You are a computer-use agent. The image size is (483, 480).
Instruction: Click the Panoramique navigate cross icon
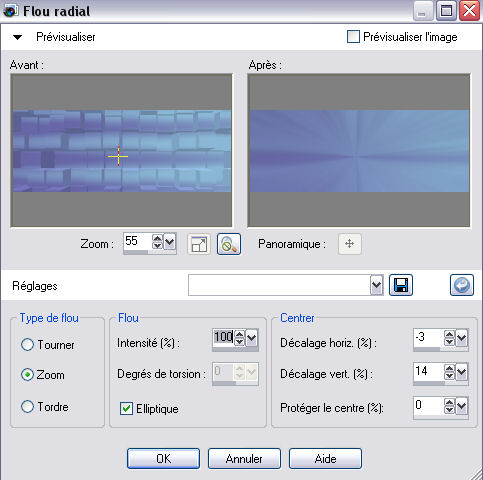[x=349, y=244]
